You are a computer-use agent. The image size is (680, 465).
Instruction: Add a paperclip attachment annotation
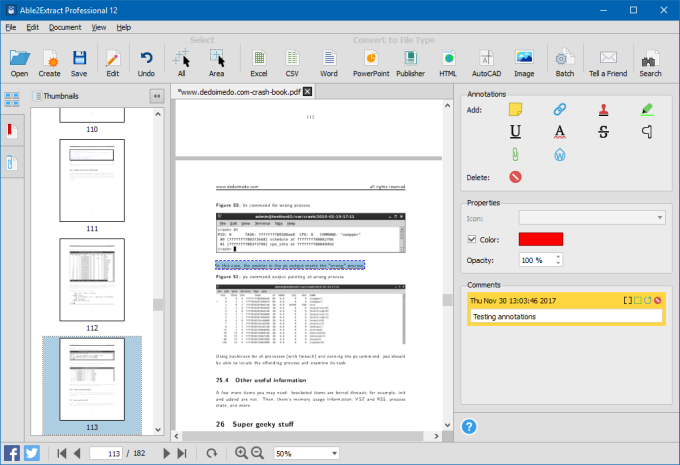515,155
